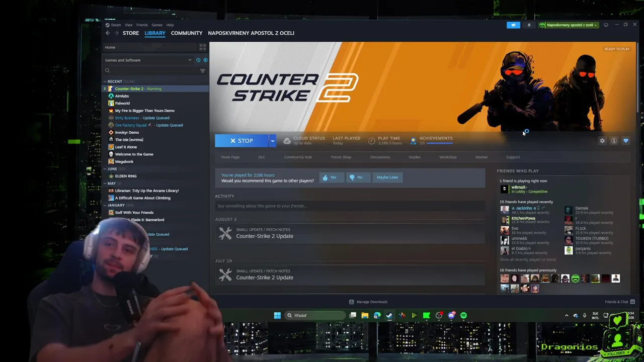Click the wrench icon for July 29 update

click(x=225, y=275)
